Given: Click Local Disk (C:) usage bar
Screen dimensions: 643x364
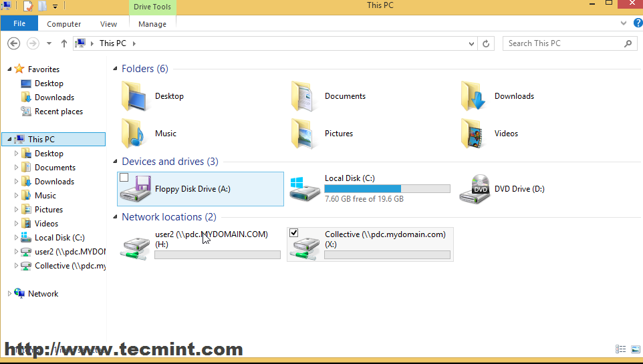Looking at the screenshot, I should tap(387, 188).
